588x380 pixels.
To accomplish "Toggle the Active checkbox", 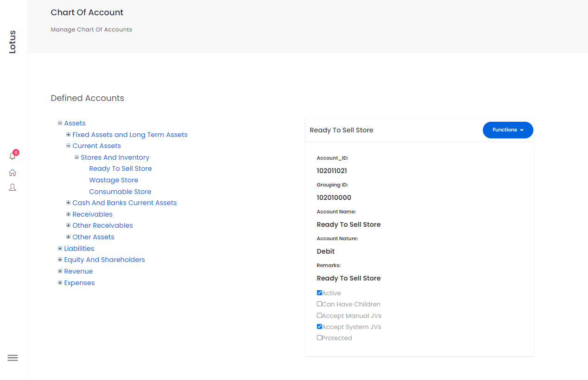I will pyautogui.click(x=319, y=293).
